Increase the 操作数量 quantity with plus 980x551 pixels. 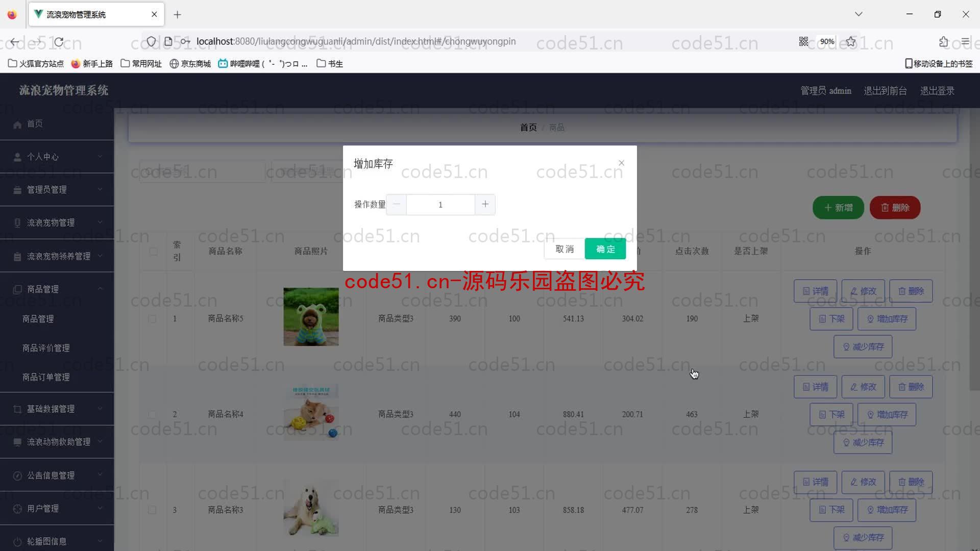[x=485, y=205]
